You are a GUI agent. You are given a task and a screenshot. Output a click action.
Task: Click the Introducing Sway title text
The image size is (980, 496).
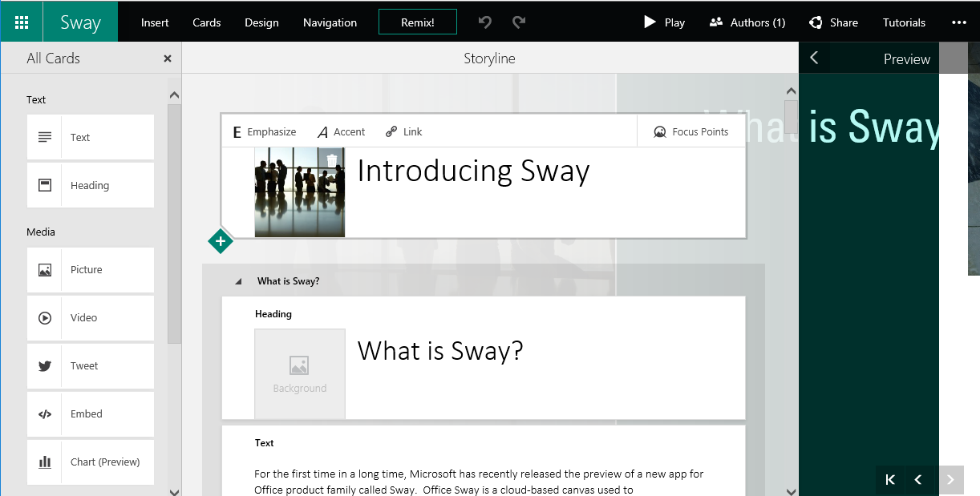point(473,171)
